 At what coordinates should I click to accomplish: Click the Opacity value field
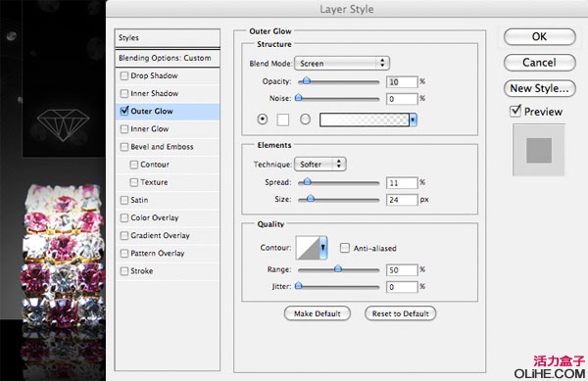[x=402, y=82]
